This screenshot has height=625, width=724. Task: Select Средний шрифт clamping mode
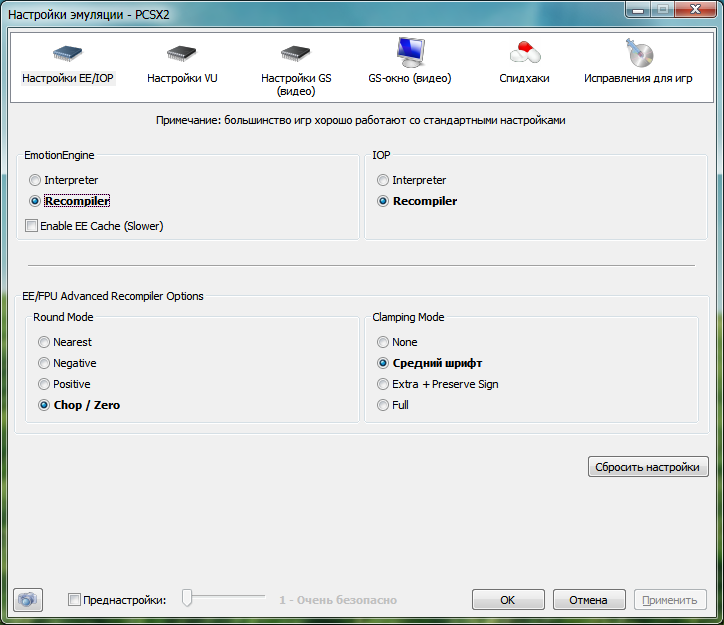click(x=383, y=363)
